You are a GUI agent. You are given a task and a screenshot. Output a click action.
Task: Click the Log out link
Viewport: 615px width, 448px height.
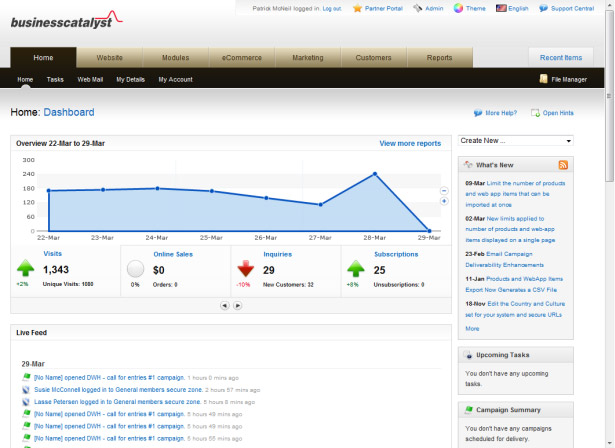(x=332, y=9)
